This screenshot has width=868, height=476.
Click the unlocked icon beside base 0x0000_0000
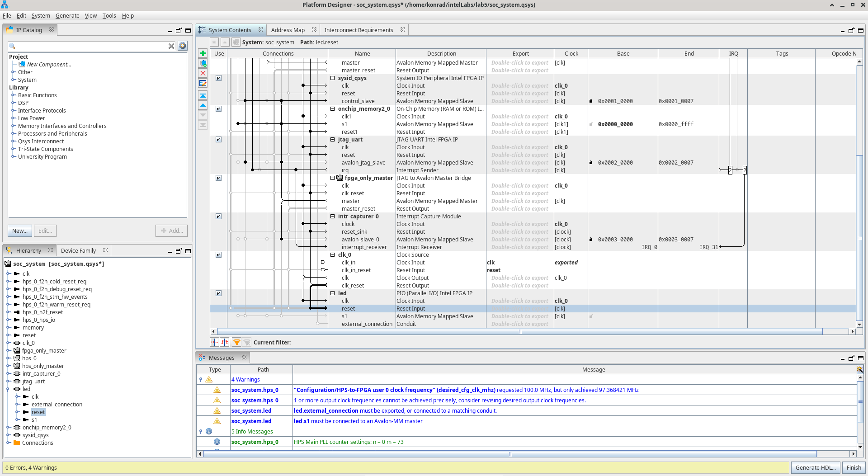coord(591,124)
